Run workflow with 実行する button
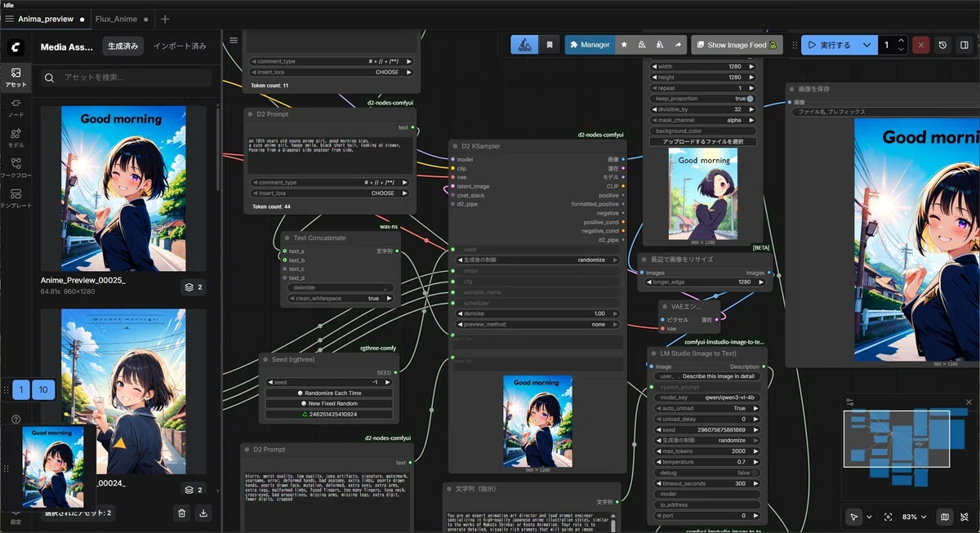Image resolution: width=980 pixels, height=533 pixels. coord(829,45)
